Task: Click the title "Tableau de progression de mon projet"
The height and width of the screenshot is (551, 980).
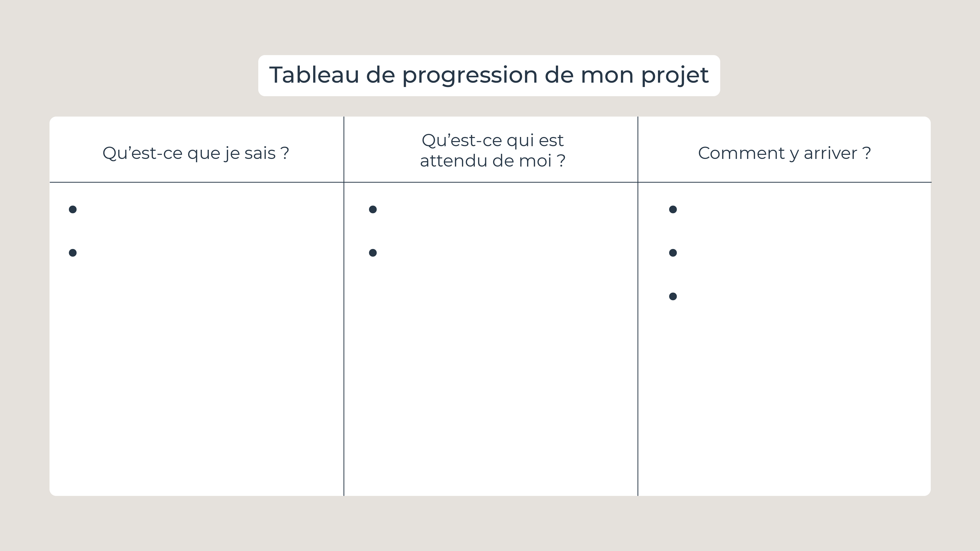Action: point(489,75)
